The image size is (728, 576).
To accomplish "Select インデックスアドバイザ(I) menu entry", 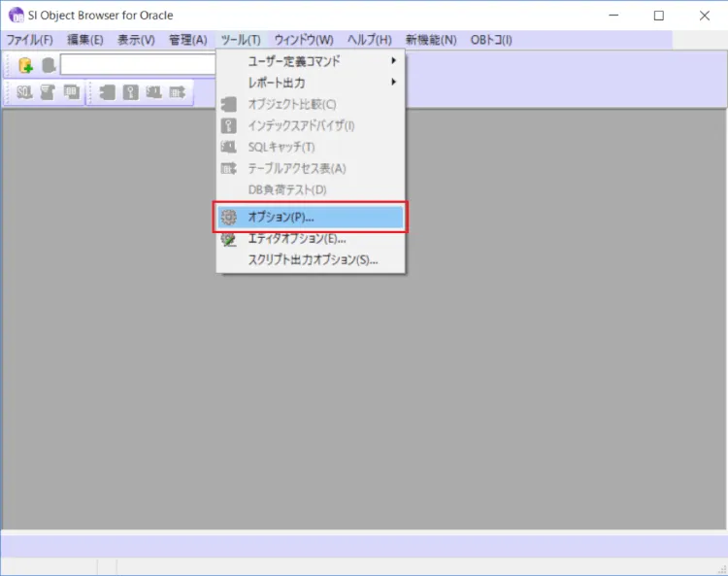I will tap(311, 125).
